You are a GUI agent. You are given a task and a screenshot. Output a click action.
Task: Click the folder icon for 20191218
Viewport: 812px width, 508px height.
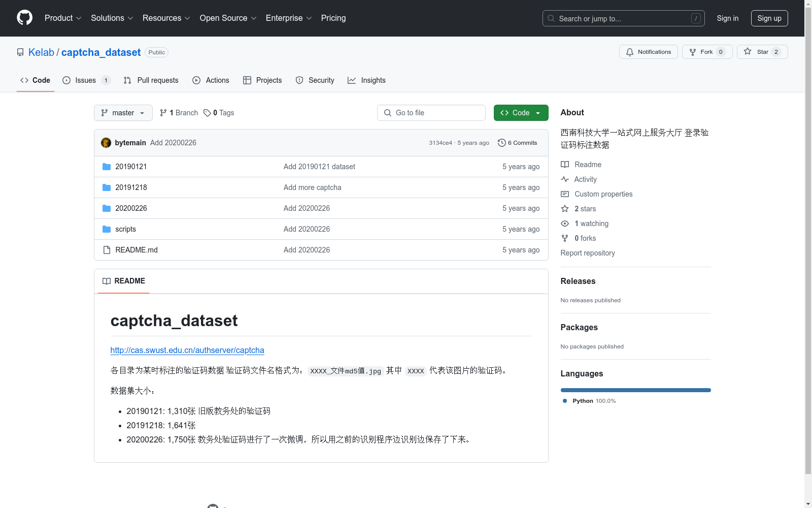click(107, 187)
